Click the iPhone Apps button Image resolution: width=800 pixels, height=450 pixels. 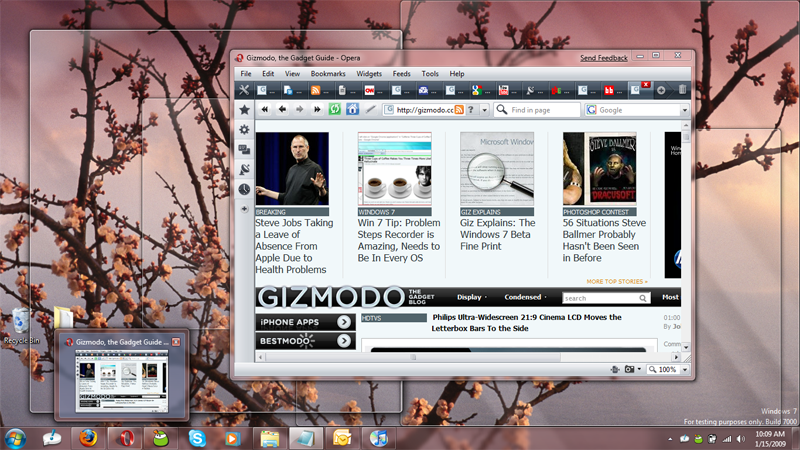point(305,322)
